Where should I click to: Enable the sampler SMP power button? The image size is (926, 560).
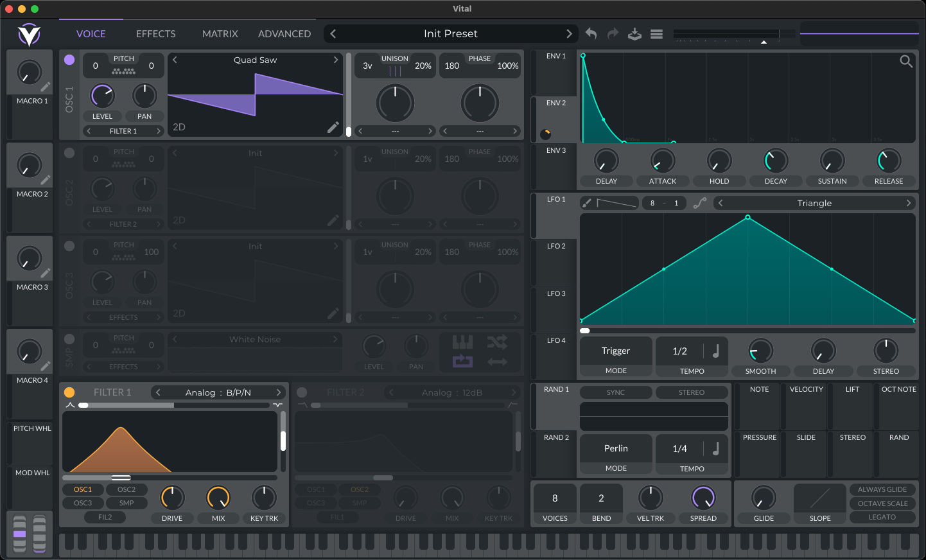(x=69, y=339)
